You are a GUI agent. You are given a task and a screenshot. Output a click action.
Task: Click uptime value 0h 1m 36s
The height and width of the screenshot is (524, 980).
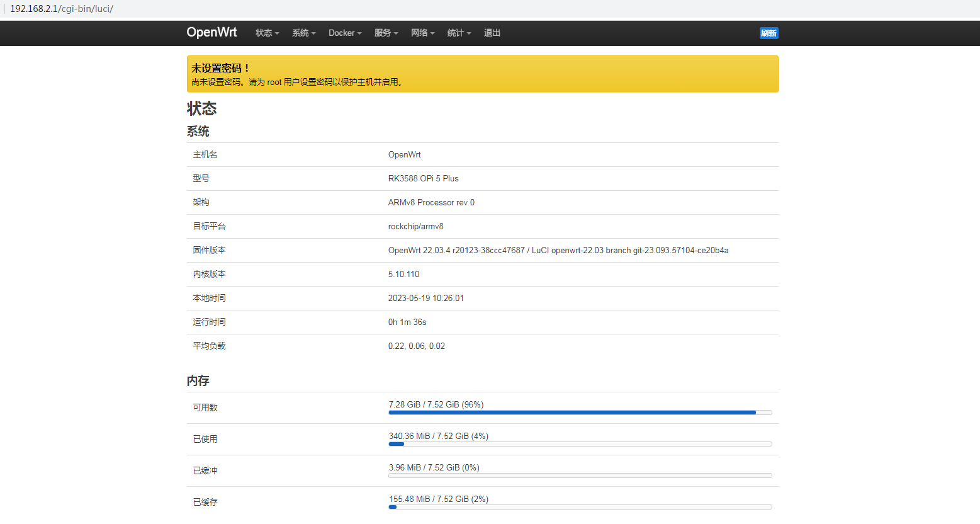click(x=407, y=322)
